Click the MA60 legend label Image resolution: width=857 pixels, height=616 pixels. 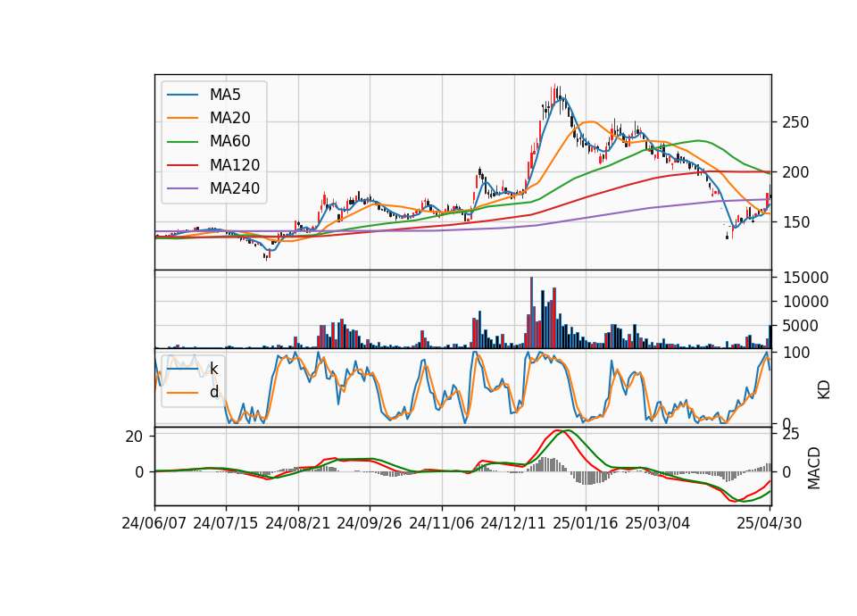229,142
